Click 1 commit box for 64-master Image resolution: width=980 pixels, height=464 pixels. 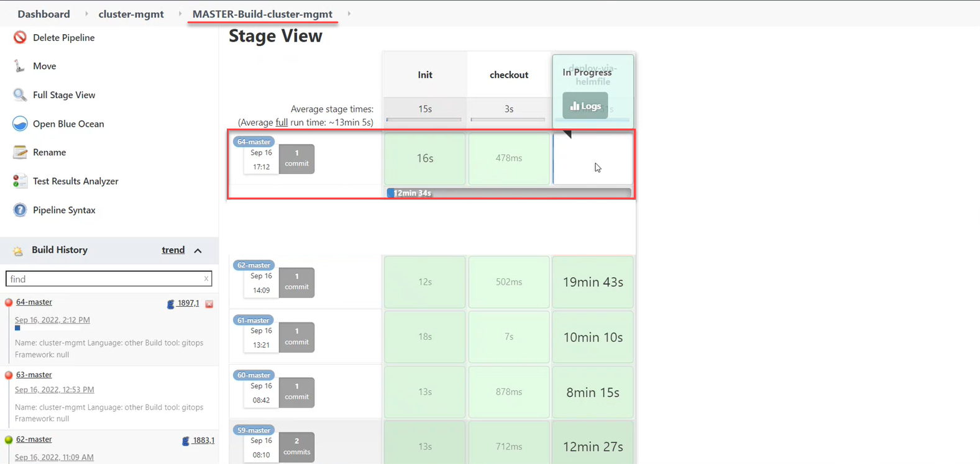pos(296,158)
